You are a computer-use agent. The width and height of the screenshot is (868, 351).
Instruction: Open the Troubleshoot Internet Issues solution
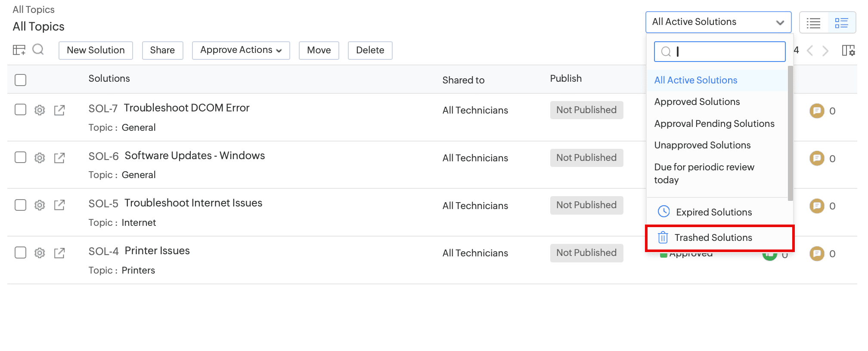pos(193,203)
